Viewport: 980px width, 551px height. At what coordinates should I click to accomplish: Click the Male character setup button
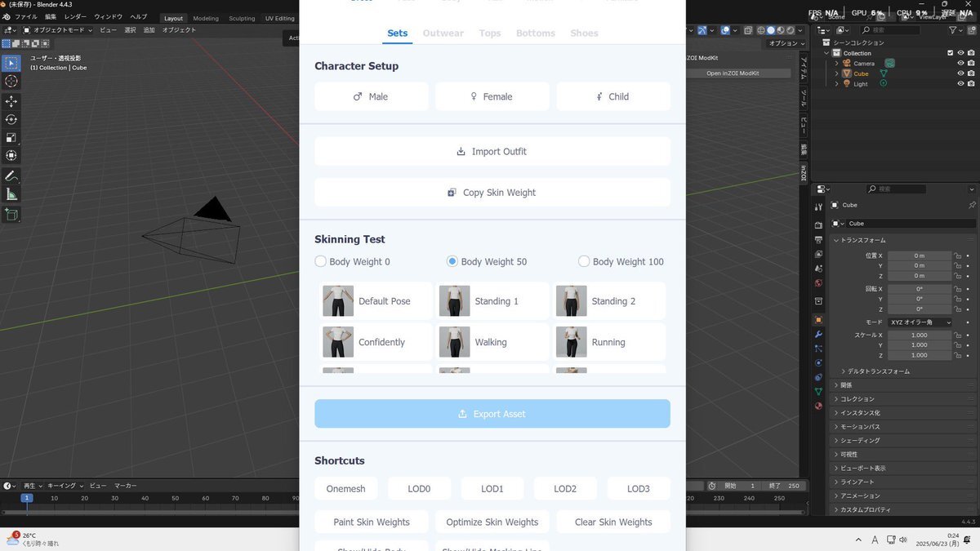click(372, 96)
